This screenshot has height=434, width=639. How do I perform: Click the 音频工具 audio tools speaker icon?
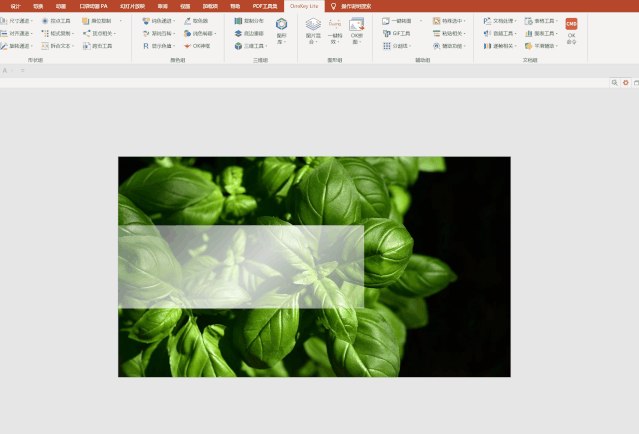(487, 33)
